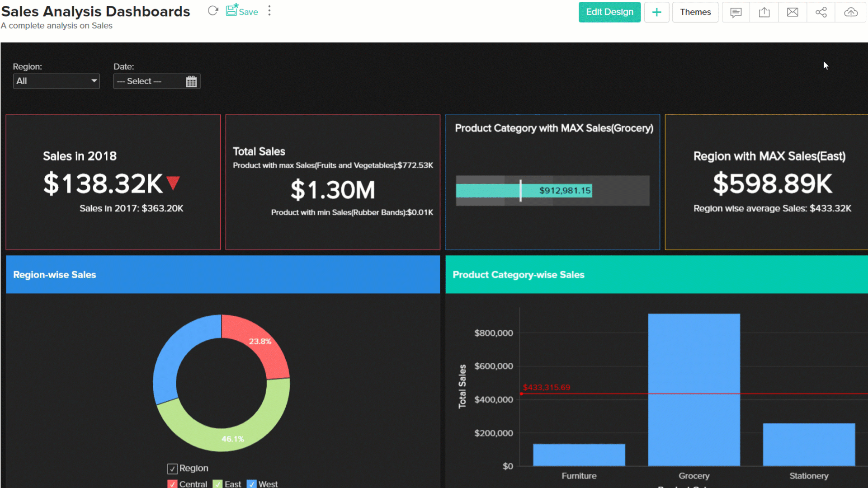Uncheck the West legend checkbox
The height and width of the screenshot is (488, 868).
[252, 484]
